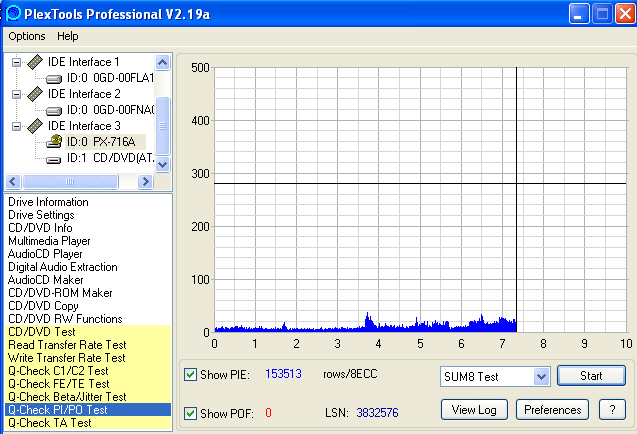Click the question mark help button
Image resolution: width=637 pixels, height=434 pixels.
point(612,410)
